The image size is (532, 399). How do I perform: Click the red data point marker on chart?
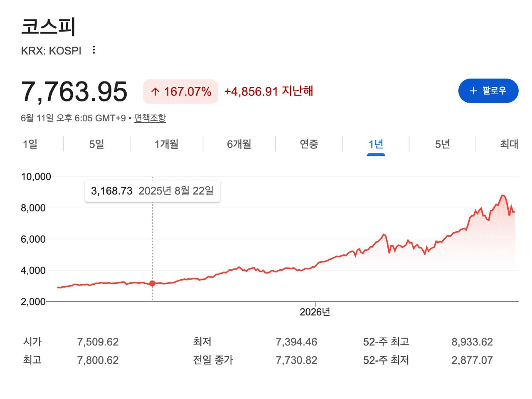tap(153, 283)
